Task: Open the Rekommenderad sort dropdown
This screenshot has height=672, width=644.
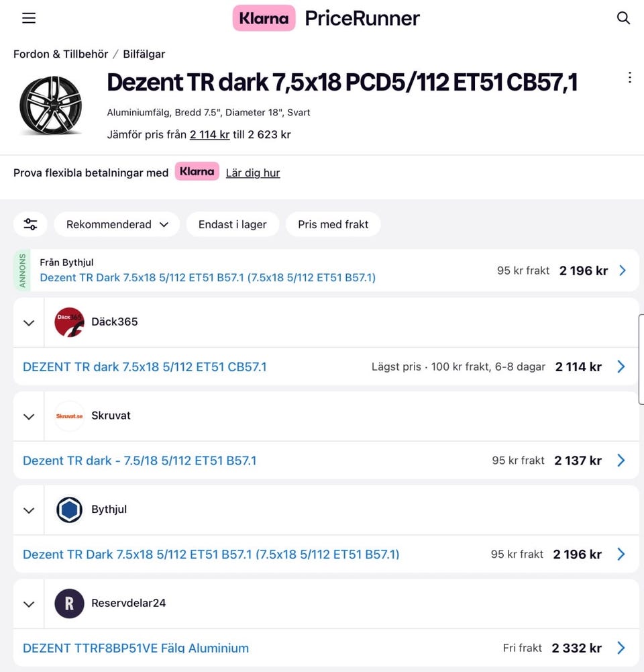Action: coord(117,224)
